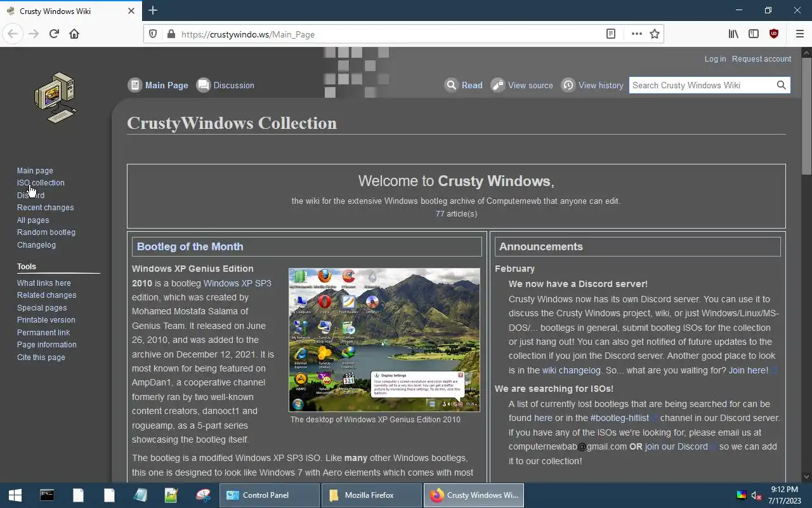Open the page actions three-dot menu

(x=636, y=34)
